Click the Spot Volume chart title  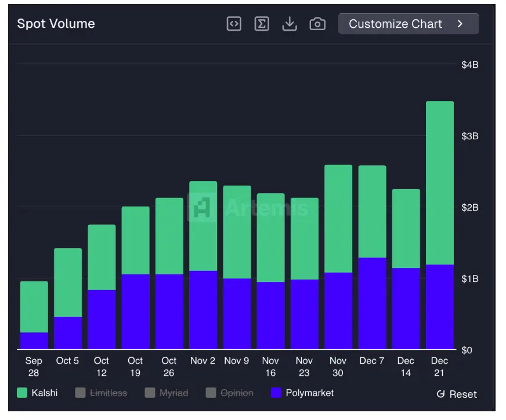(x=56, y=24)
